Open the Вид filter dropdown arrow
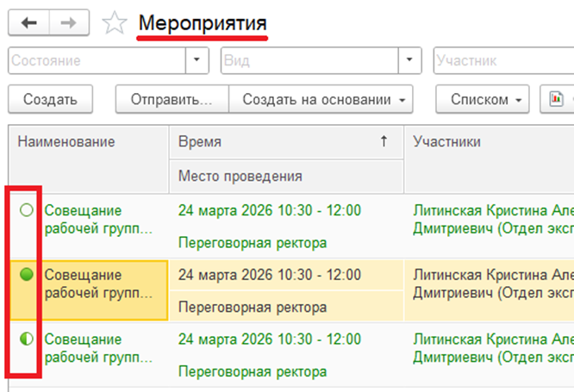 [x=410, y=61]
